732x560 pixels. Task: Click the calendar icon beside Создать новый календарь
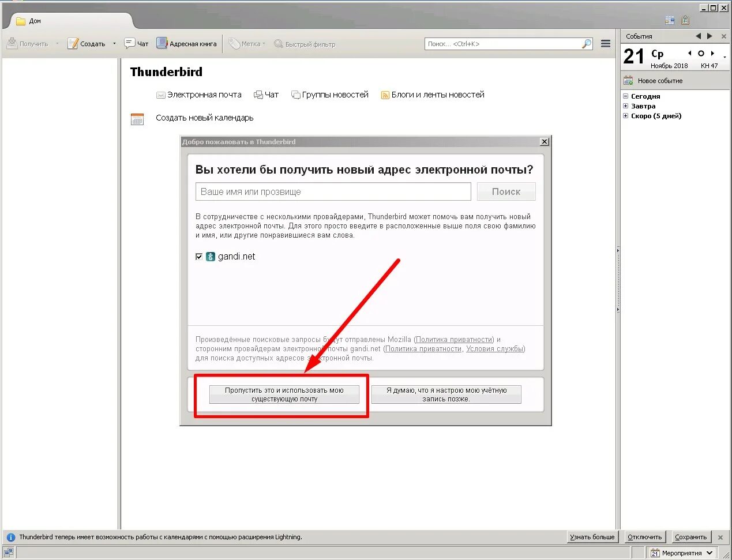[137, 119]
